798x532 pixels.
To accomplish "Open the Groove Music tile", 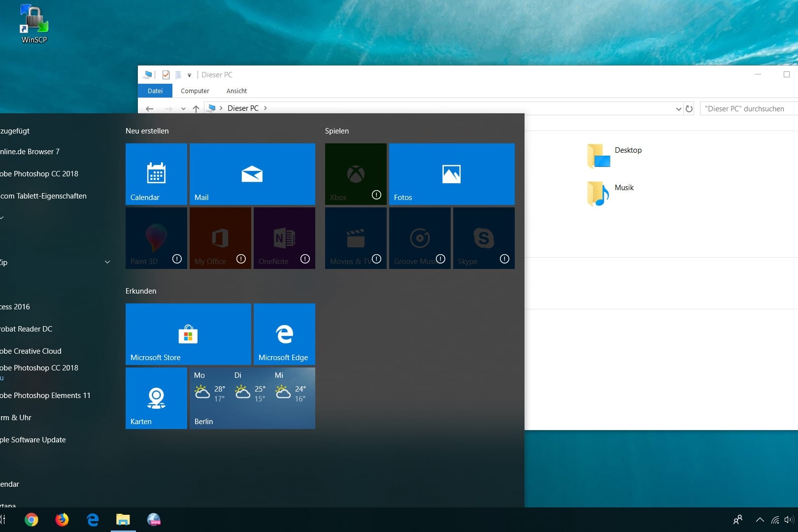I will 420,238.
